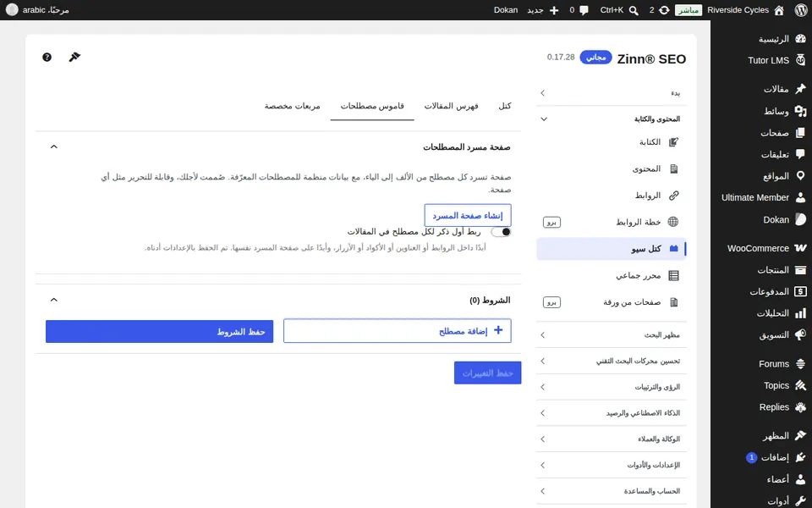Click the pushpin icon next to مقالات

[x=801, y=89]
